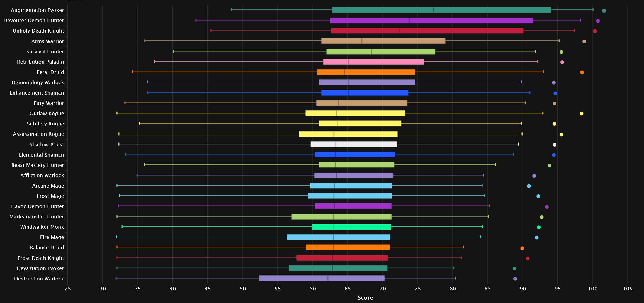Click the Outlaw Rogue label
Screen dimensions: 644x303
(x=47, y=114)
